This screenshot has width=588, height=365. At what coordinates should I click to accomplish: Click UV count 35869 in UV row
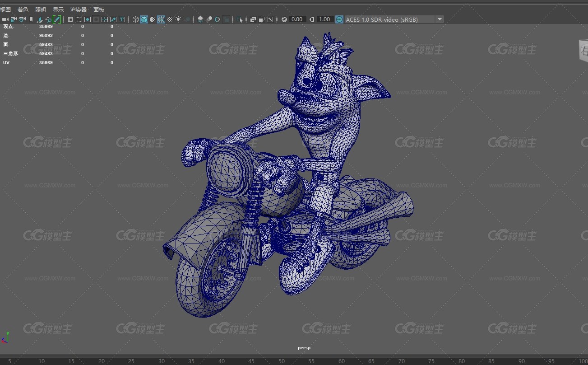(x=46, y=63)
